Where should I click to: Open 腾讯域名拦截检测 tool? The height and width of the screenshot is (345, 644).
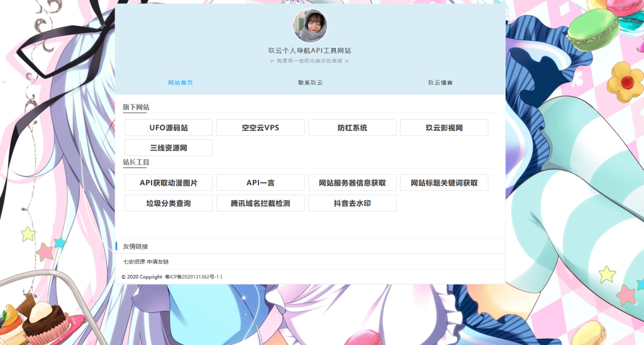point(260,203)
